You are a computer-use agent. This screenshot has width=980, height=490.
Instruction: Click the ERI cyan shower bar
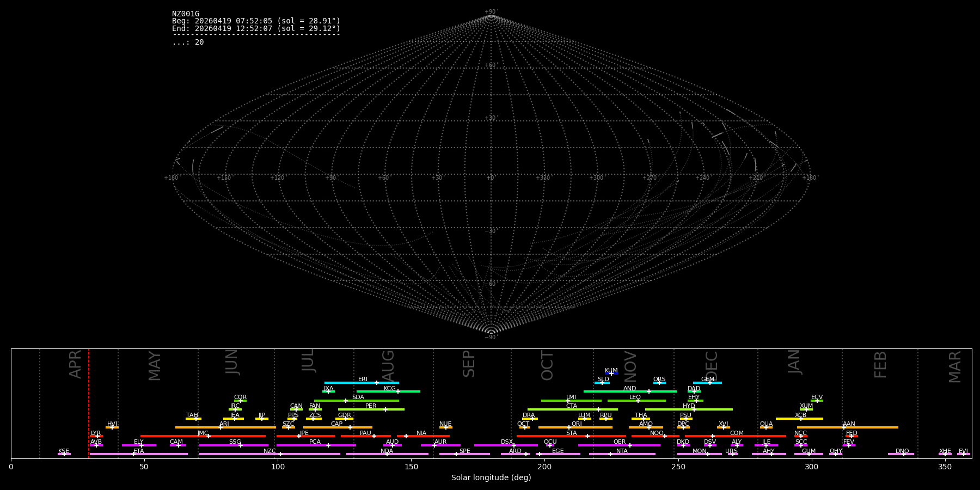point(362,383)
